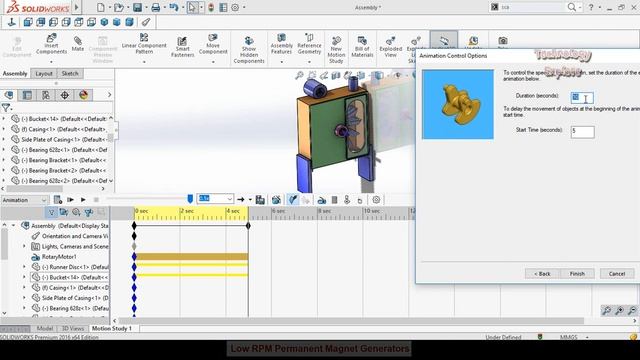This screenshot has width=640, height=360.
Task: Expand the Insert Components dropdown arrow
Action: [51, 62]
